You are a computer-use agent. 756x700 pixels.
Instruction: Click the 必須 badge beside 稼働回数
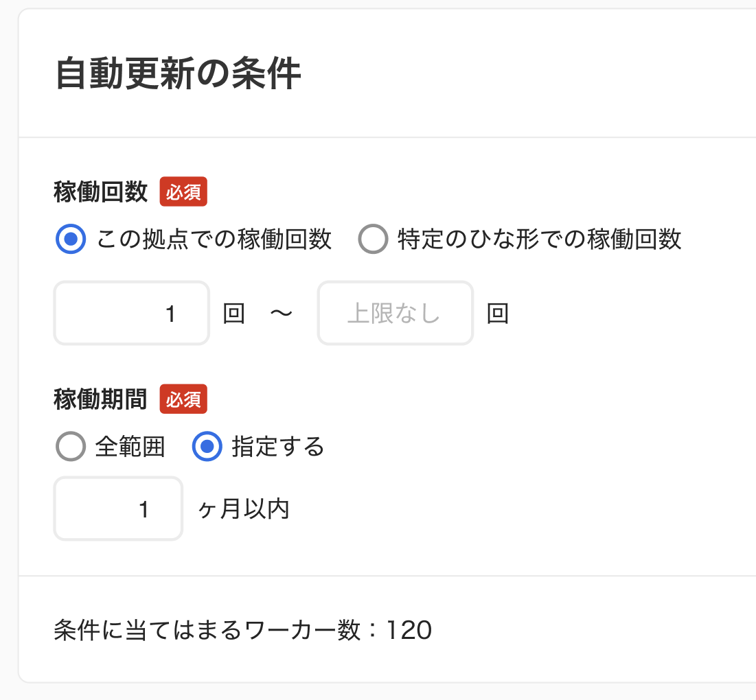184,191
